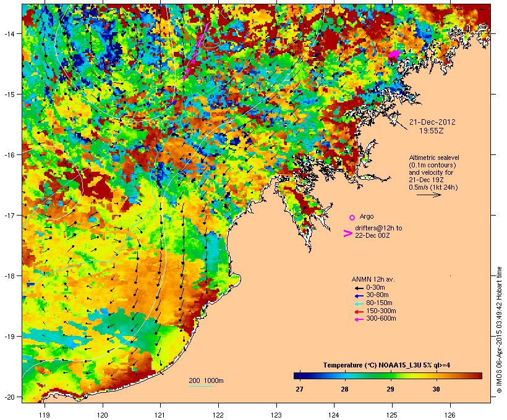The width and height of the screenshot is (507, 420).
Task: Click the '-14' latitude axis label
Action: pyautogui.click(x=9, y=33)
